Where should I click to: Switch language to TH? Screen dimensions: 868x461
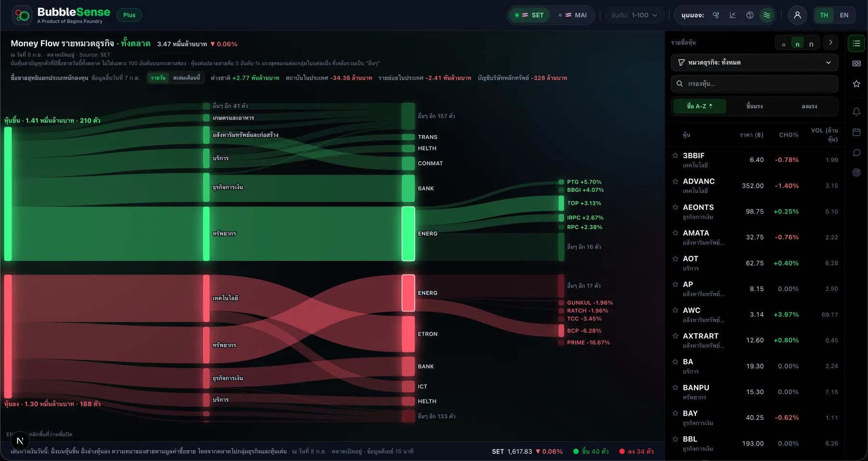coord(824,15)
